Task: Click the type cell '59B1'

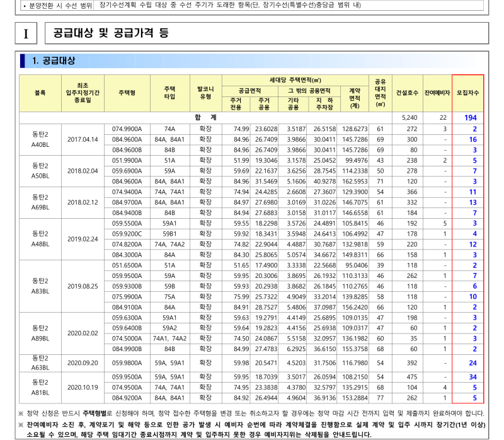Action: [169, 234]
